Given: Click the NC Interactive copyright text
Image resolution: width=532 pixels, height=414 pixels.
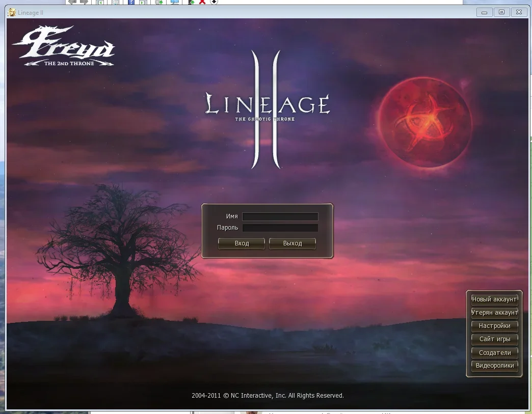Looking at the screenshot, I should coord(268,395).
